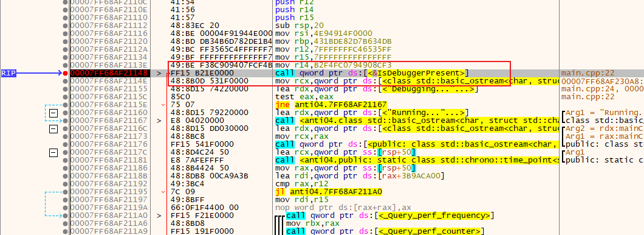The image size is (644, 235).
Task: Toggle breakpoint dot at 00007FF68AF211A0
Action: 65,216
